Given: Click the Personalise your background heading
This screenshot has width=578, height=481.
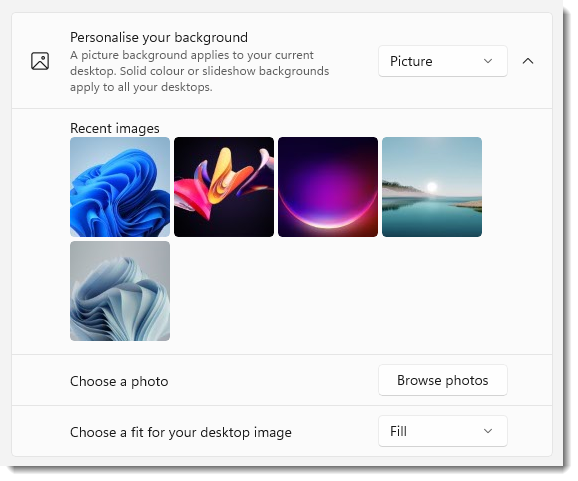Looking at the screenshot, I should [159, 37].
